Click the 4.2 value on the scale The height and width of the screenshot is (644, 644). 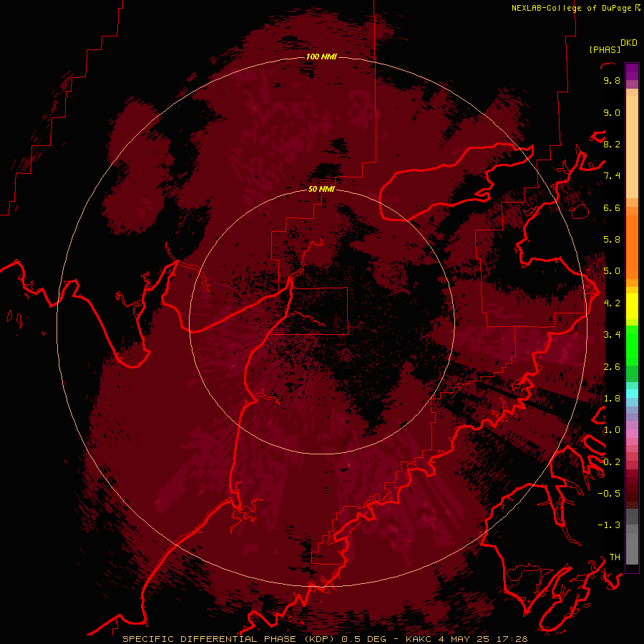tap(612, 303)
